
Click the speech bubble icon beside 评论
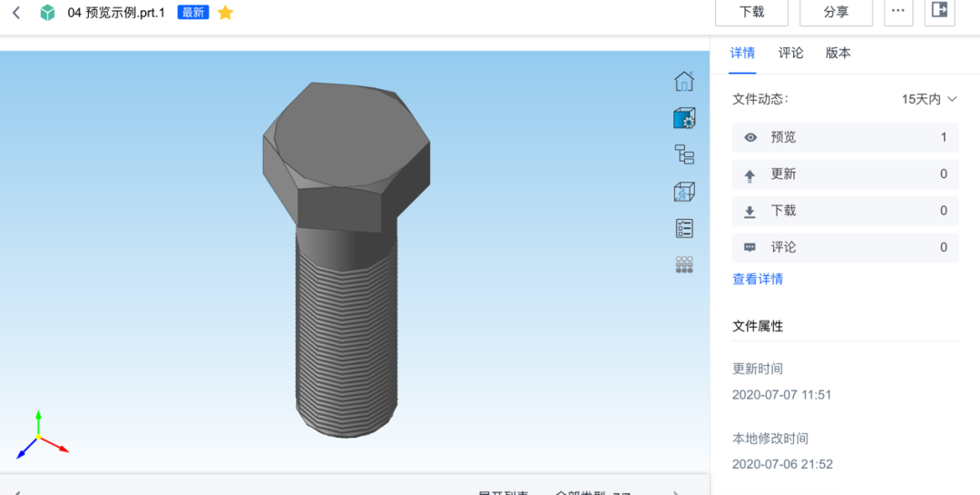[x=750, y=248]
